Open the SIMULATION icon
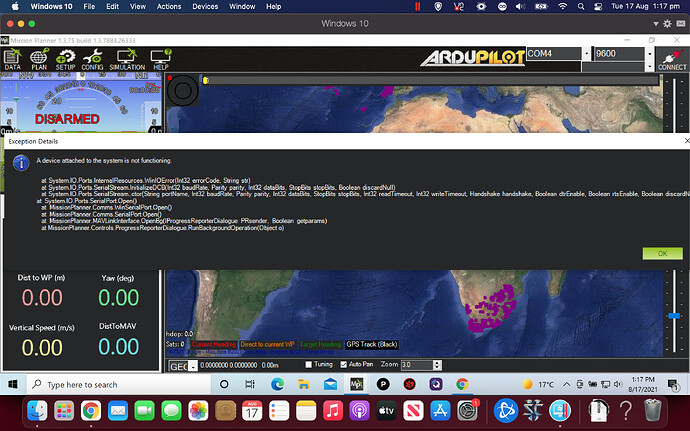The width and height of the screenshot is (690, 431). coord(126,59)
